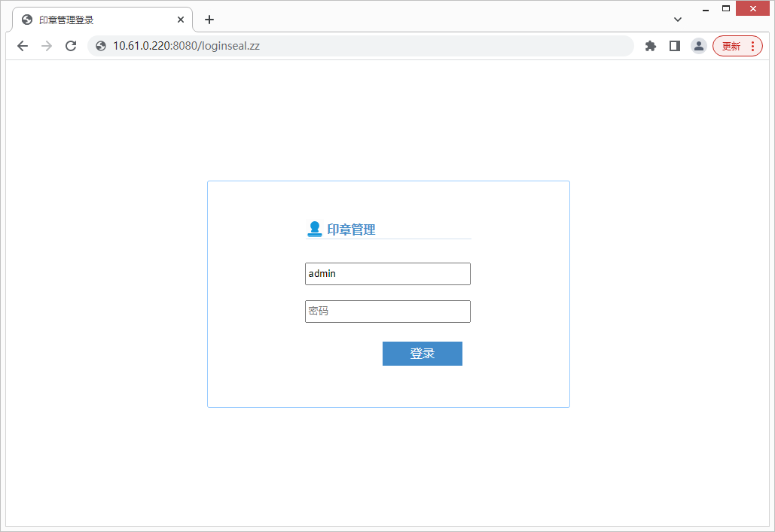
Task: Click the admin username input field
Action: coord(387,274)
